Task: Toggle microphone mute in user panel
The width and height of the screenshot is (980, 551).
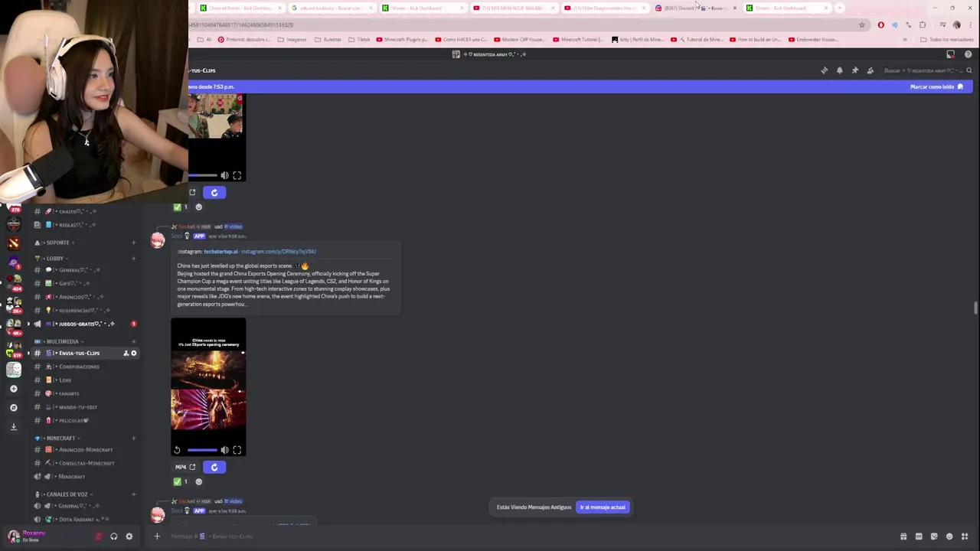Action: [x=98, y=536]
